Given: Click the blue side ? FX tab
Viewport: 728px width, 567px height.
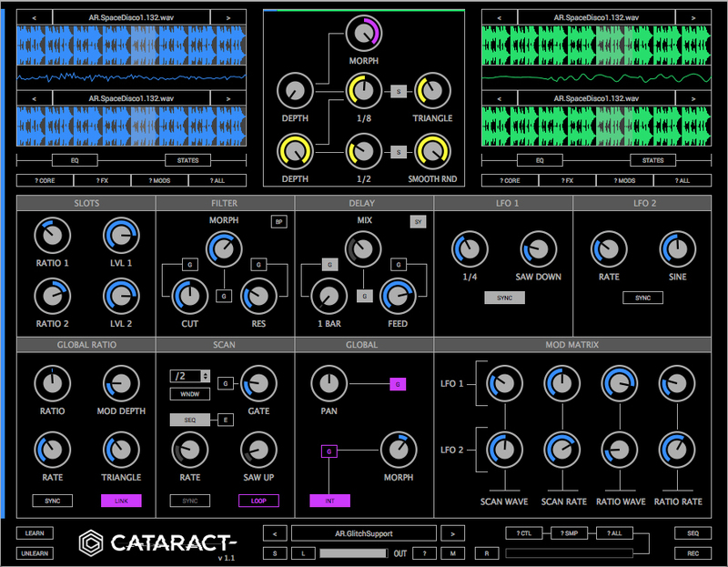Looking at the screenshot, I should coord(102,180).
